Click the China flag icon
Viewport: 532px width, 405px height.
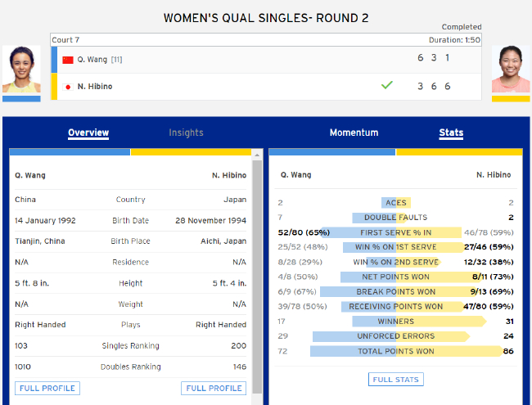coord(68,60)
